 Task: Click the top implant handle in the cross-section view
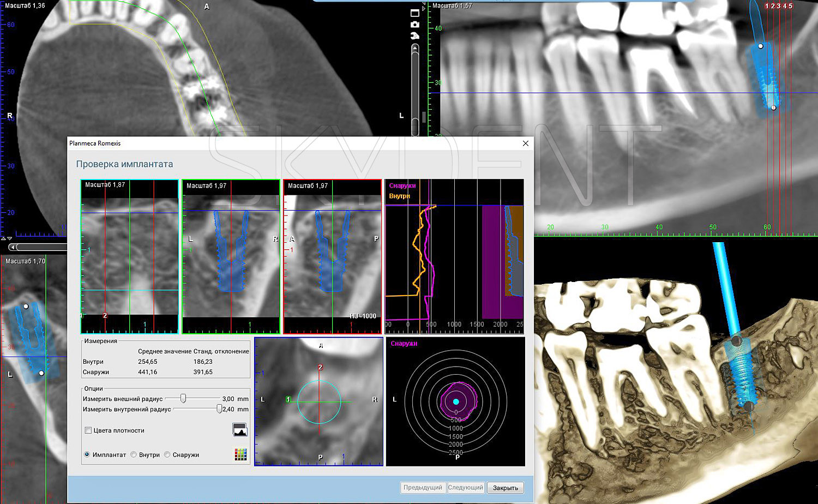(26, 307)
